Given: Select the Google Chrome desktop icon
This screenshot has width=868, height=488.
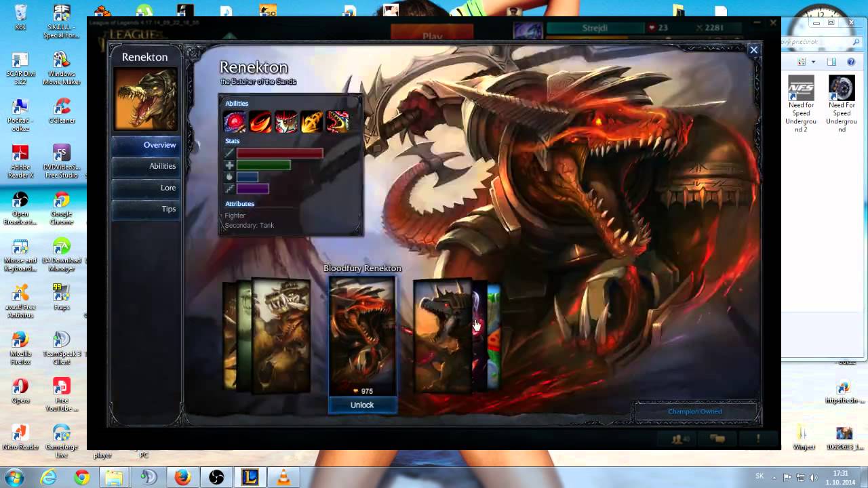Looking at the screenshot, I should (62, 209).
